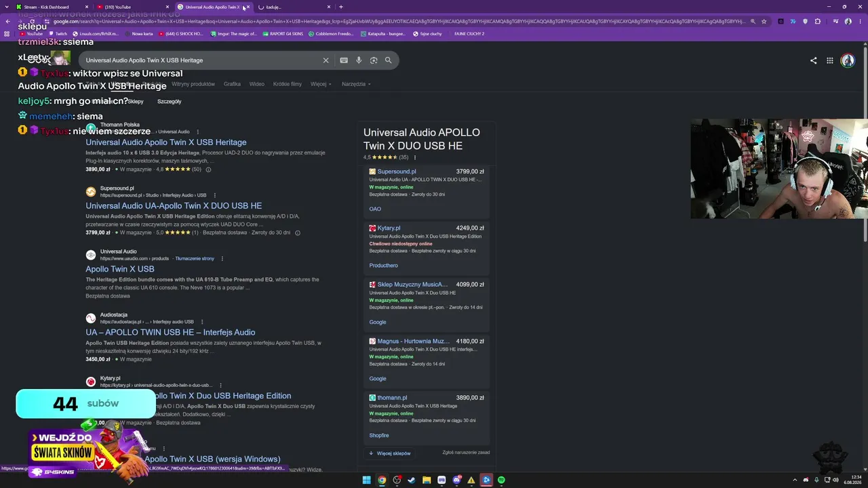Switch to the Krótkie filmy tab
Screen dimensions: 868x488
click(x=288, y=84)
